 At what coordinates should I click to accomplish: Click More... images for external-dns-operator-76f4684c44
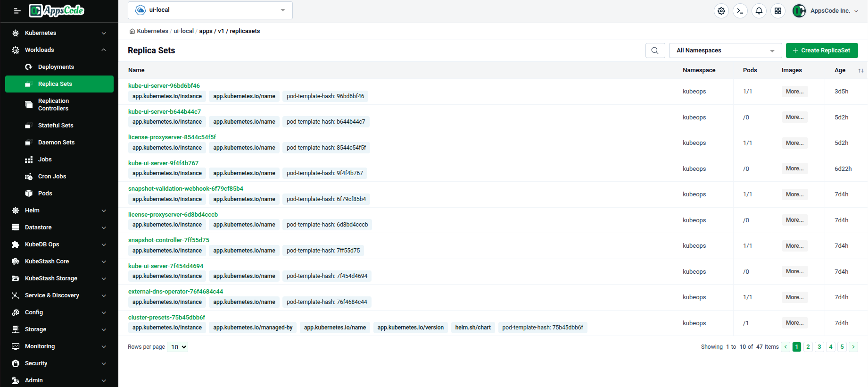click(795, 297)
